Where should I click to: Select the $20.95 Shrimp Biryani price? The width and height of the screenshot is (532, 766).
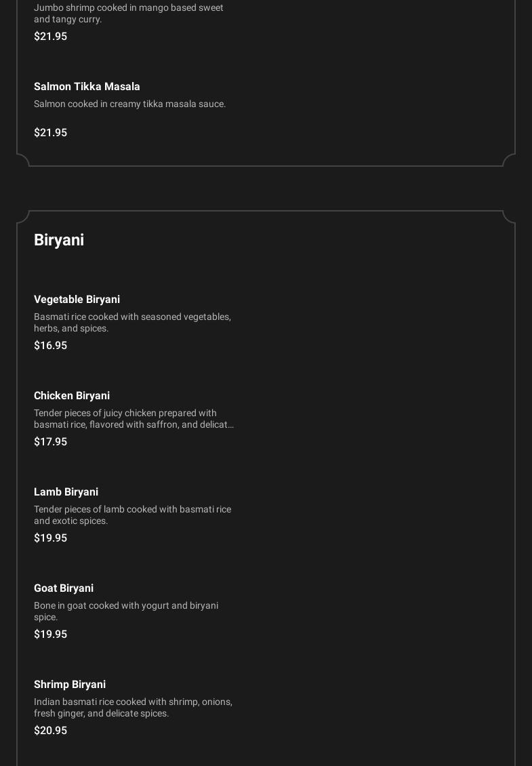tap(50, 730)
